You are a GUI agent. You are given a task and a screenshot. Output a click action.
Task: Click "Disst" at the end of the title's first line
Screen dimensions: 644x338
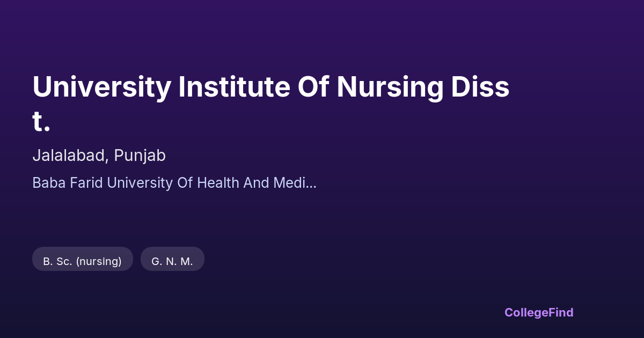click(x=480, y=87)
